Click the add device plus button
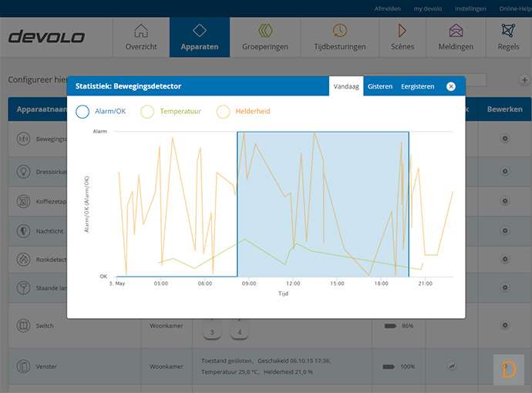 [x=524, y=80]
